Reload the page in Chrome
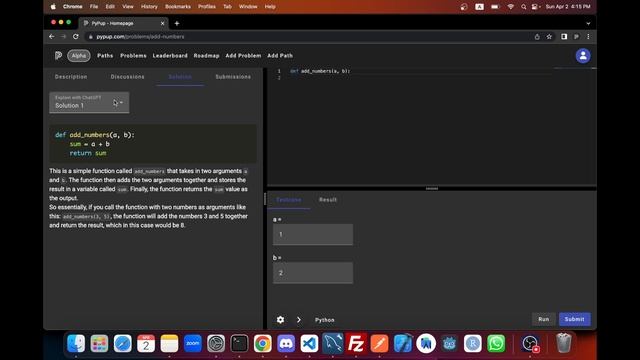This screenshot has width=640, height=360. click(76, 36)
